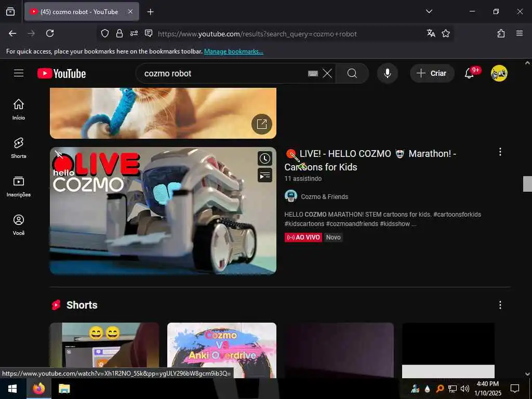This screenshot has width=532, height=399.
Task: Close the cozmo robot YouTube tab
Action: [130, 11]
